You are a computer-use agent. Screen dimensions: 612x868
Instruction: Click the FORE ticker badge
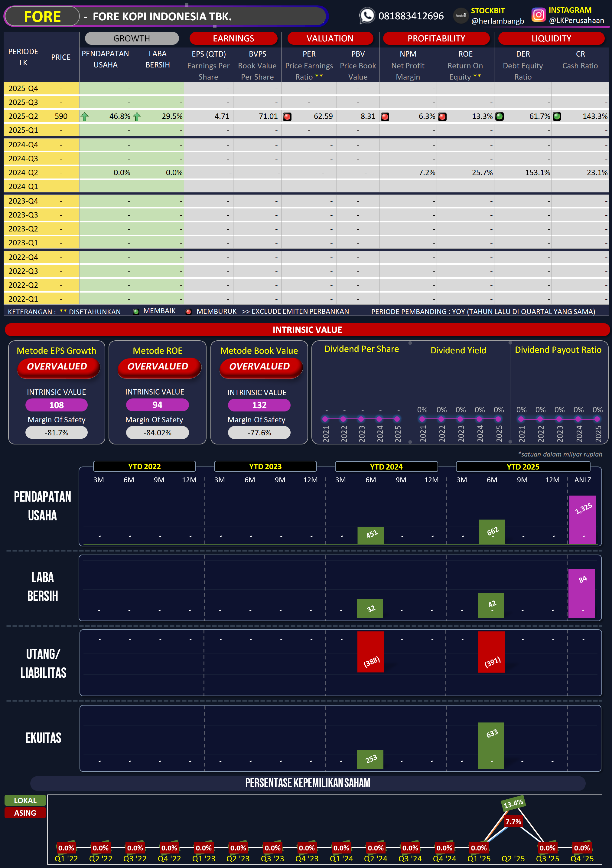[42, 16]
